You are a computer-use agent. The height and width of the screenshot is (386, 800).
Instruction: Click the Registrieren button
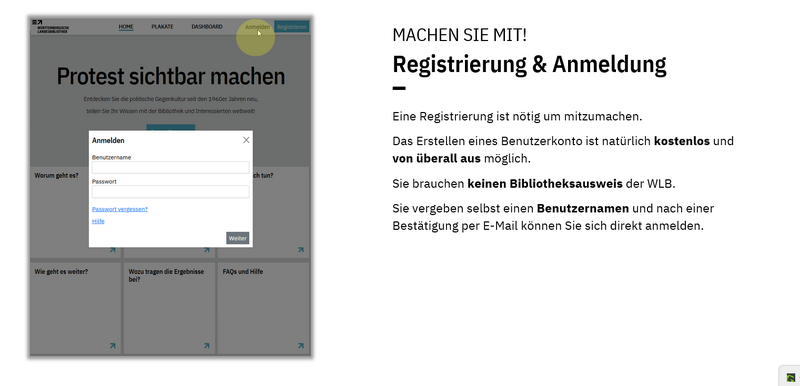coord(292,27)
